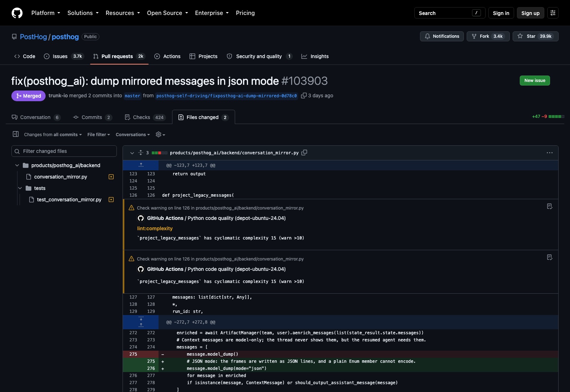Click GitHub Actions avatar in second warning
The height and width of the screenshot is (392, 570).
141,269
